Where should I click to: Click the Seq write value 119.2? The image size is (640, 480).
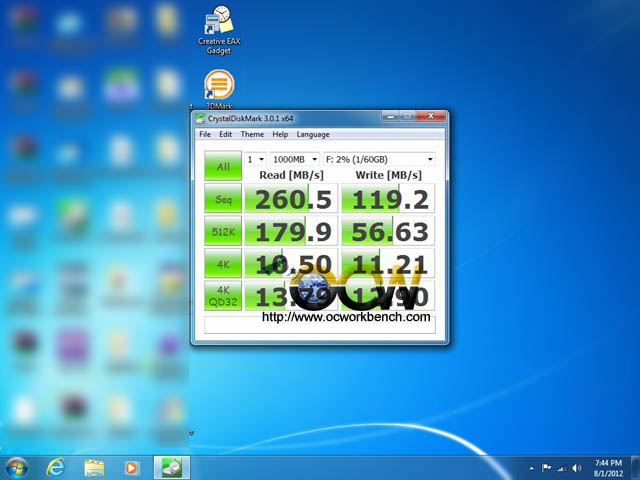coord(388,198)
